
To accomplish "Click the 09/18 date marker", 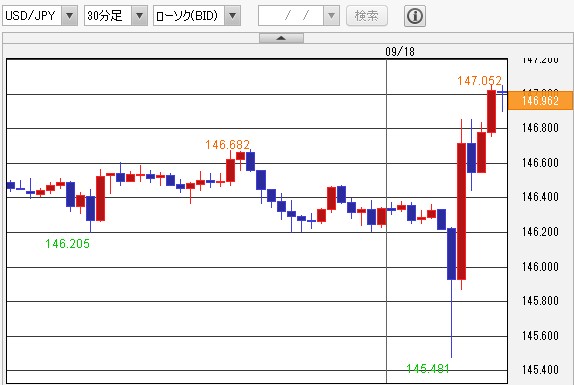I will pos(400,52).
